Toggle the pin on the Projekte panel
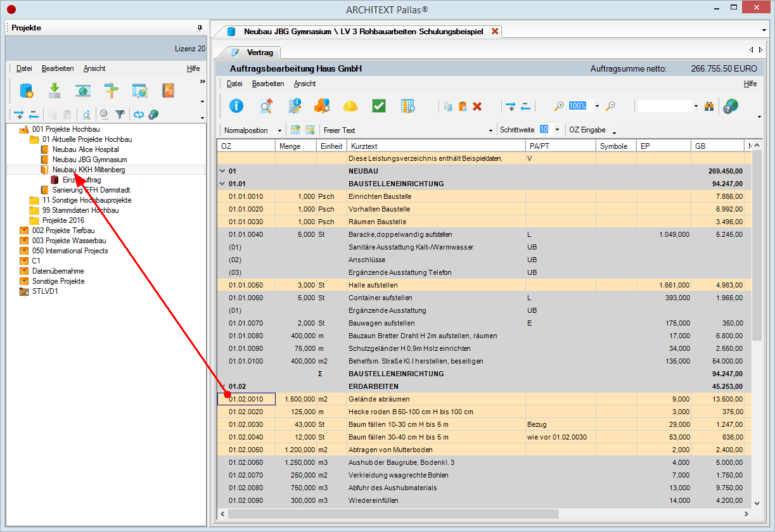Screen dimensions: 775x532 200,28
